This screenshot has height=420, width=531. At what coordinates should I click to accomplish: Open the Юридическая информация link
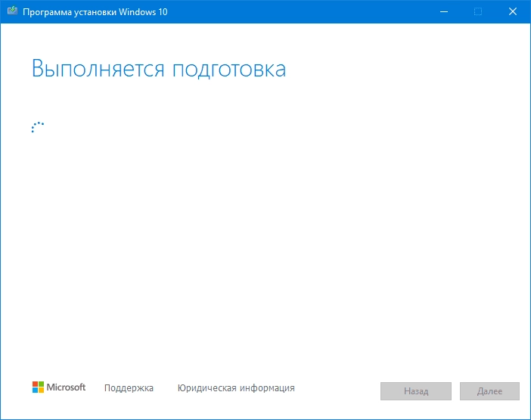(236, 387)
